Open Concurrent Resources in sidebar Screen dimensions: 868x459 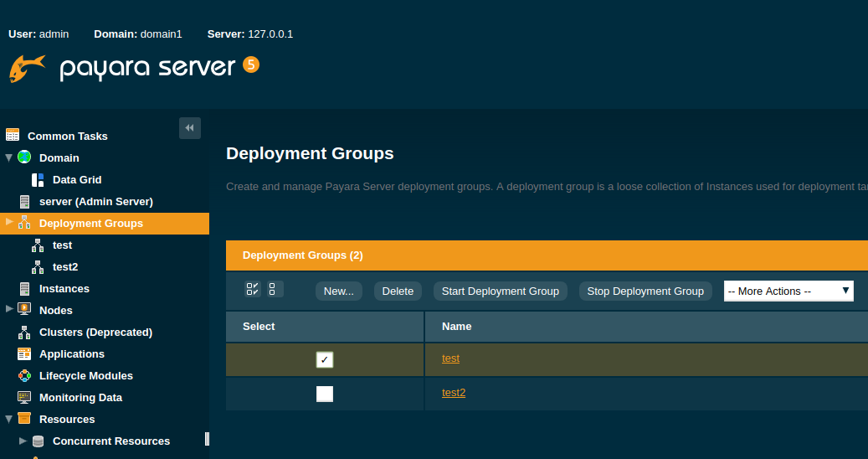tap(111, 441)
